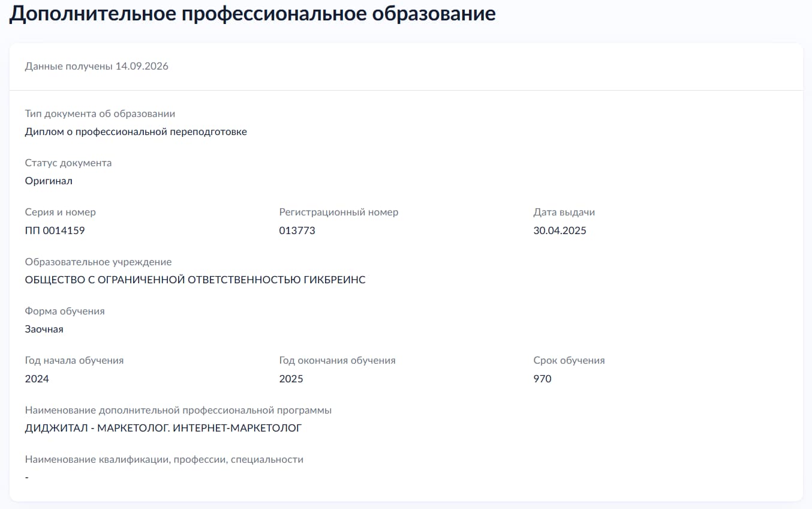Select the series number 'ПП 0014159'
Image resolution: width=812 pixels, height=509 pixels.
tap(55, 230)
